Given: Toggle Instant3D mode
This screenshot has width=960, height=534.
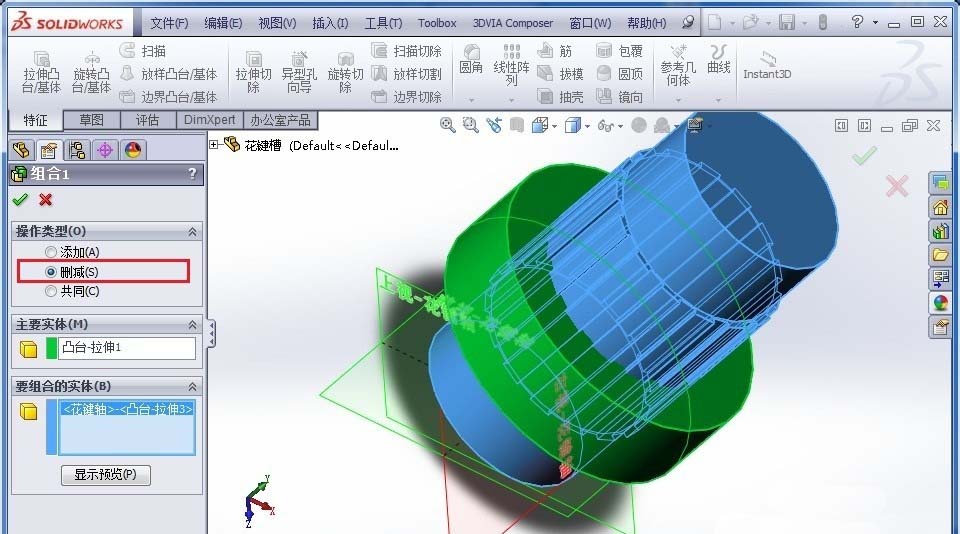Looking at the screenshot, I should tap(767, 66).
